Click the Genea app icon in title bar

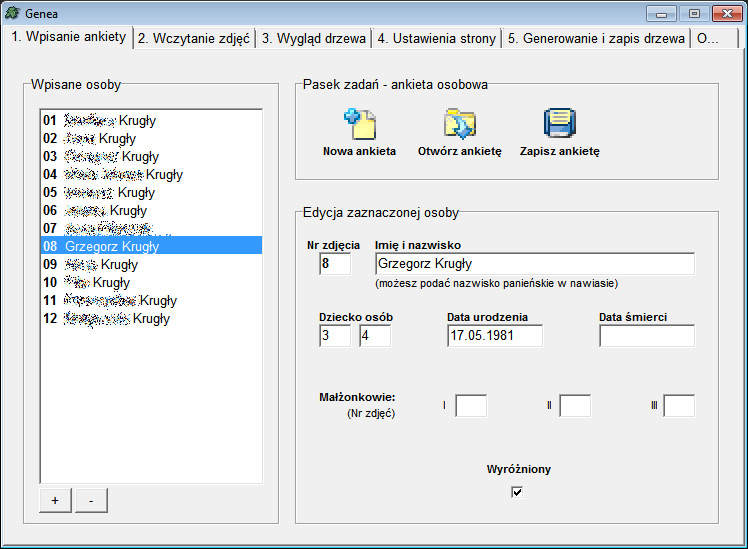click(13, 13)
